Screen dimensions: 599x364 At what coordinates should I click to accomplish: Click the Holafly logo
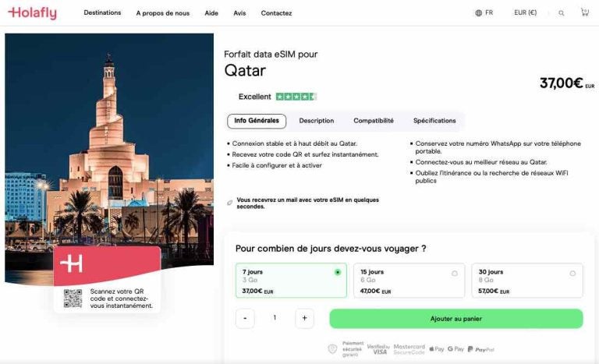coord(33,13)
